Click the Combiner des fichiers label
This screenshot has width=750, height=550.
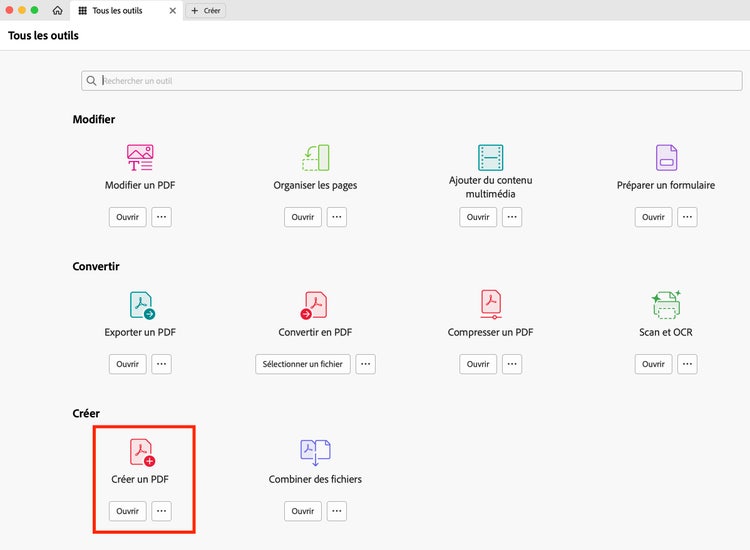tap(315, 479)
